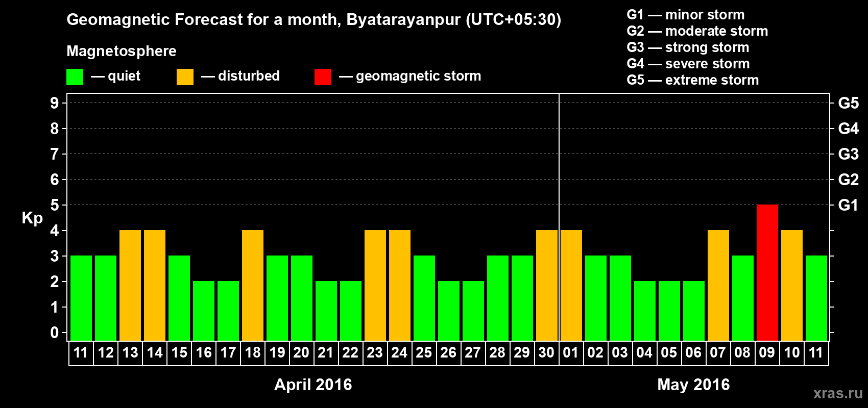Click the orange bar for April 30
This screenshot has width=868, height=408.
click(547, 285)
